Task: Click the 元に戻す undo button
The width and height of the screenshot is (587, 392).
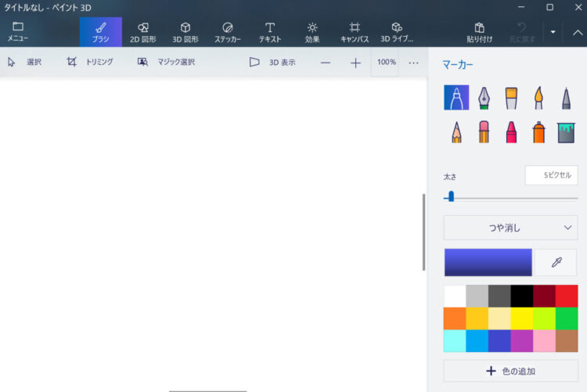Action: coord(521,32)
